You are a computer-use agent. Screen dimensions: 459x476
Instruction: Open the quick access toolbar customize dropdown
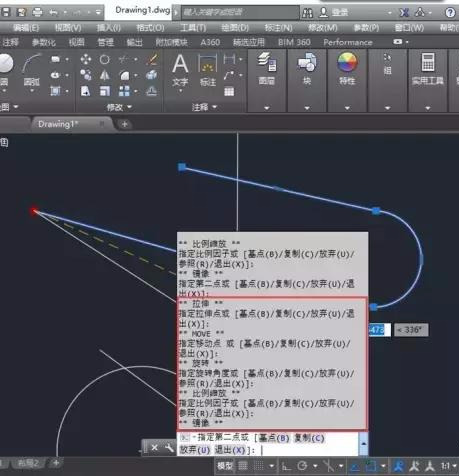[x=98, y=13]
